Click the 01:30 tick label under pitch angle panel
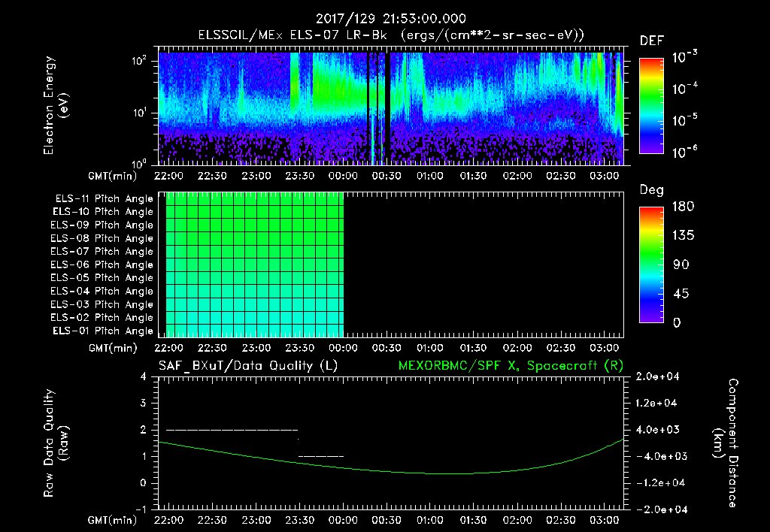This screenshot has width=770, height=532. tap(474, 349)
